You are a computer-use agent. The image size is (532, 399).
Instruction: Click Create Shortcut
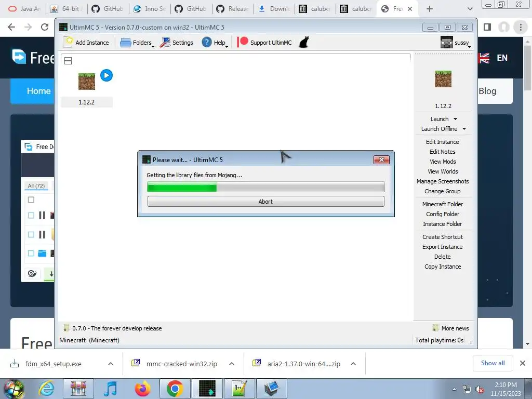443,237
